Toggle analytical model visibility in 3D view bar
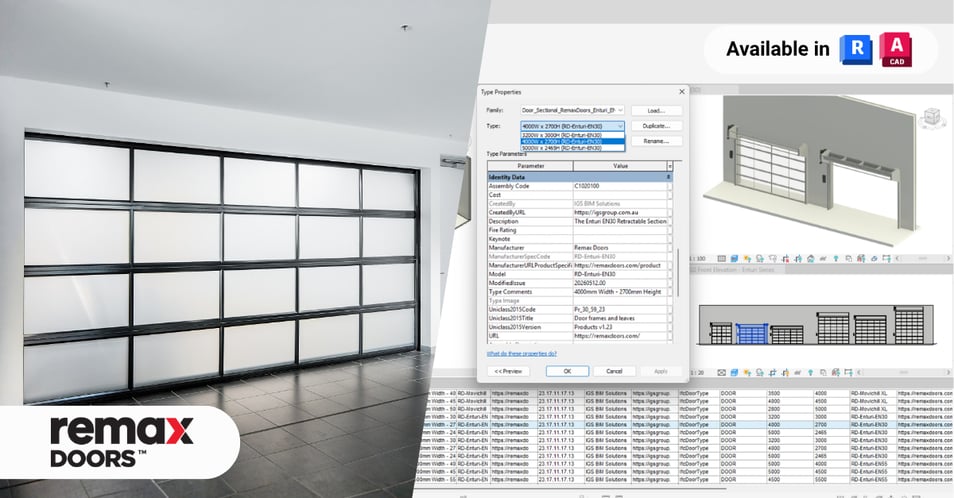The height and width of the screenshot is (498, 954). (x=861, y=258)
